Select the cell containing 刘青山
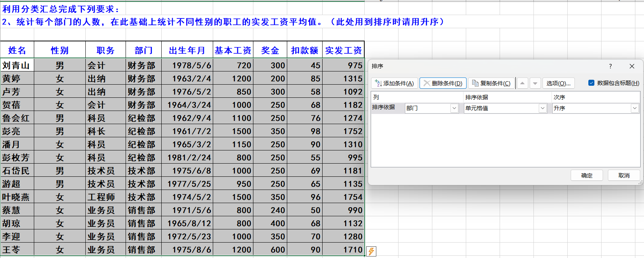This screenshot has height=258, width=644. (x=17, y=65)
